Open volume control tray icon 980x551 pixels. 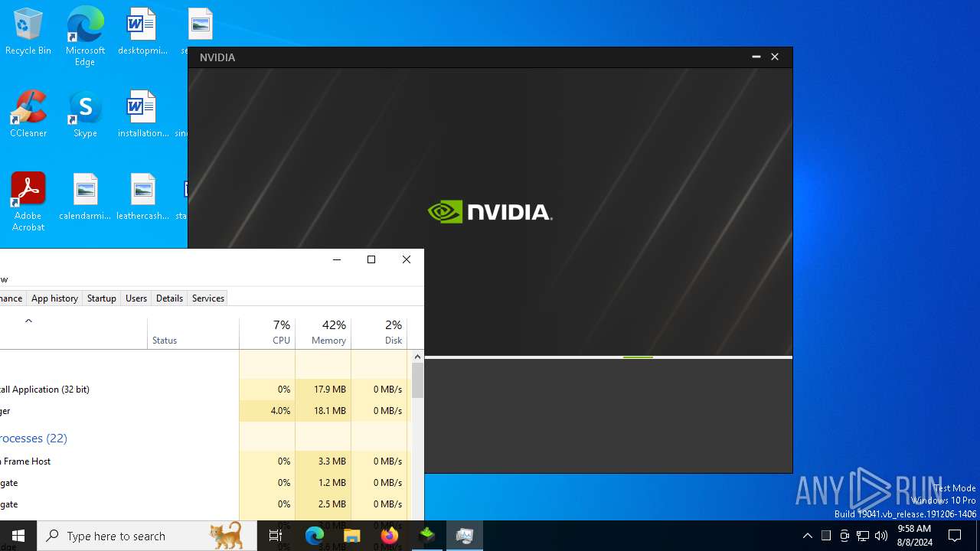click(x=881, y=536)
